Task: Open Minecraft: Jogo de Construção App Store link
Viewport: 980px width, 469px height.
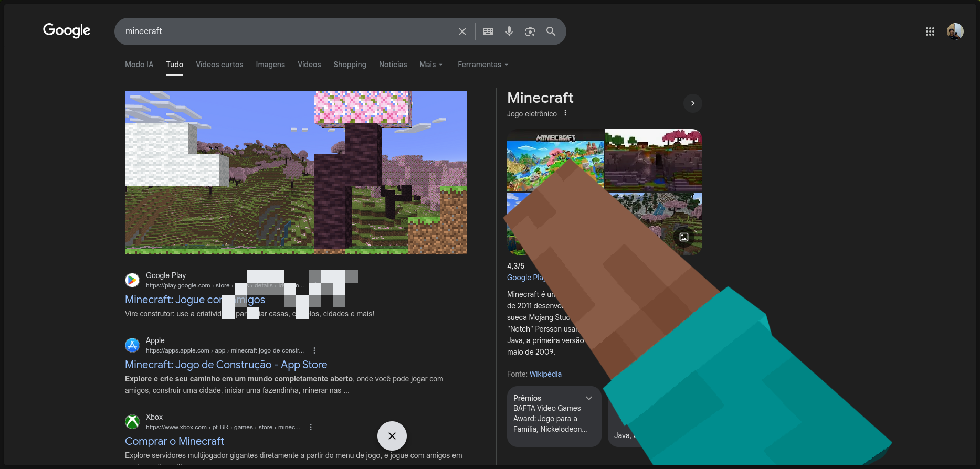Action: coord(226,365)
